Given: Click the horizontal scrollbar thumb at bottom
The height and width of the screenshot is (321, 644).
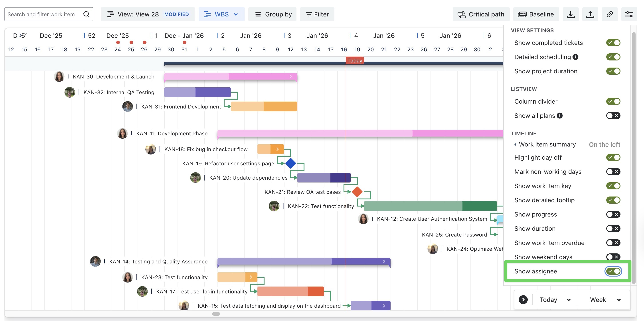Looking at the screenshot, I should point(216,314).
